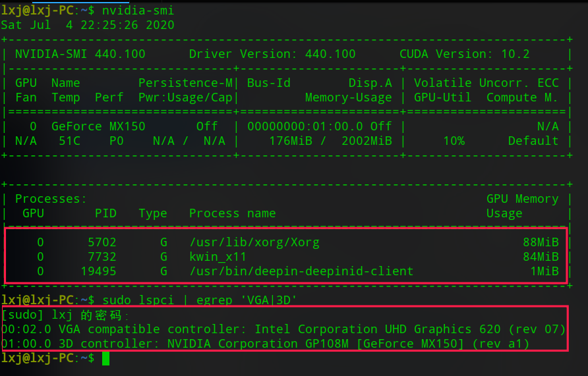Click 'Process name' column header
This screenshot has height=376, width=588.
point(232,213)
